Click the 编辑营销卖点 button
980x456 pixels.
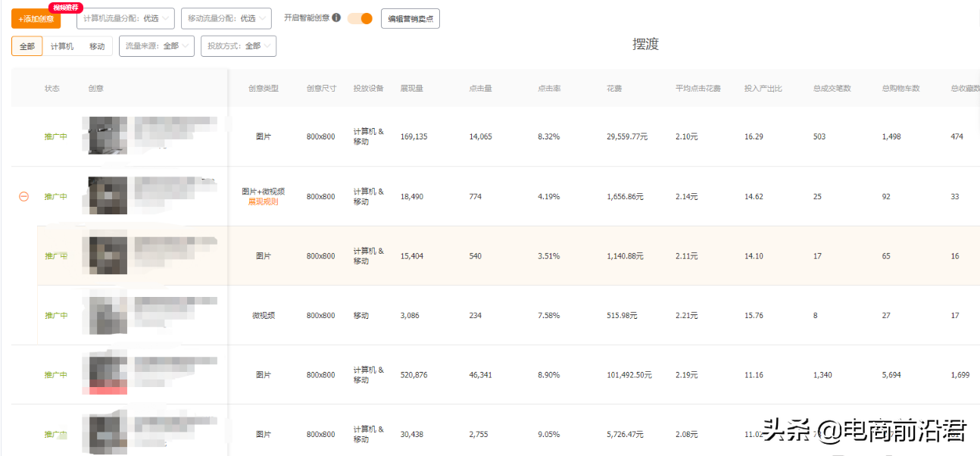pos(410,19)
